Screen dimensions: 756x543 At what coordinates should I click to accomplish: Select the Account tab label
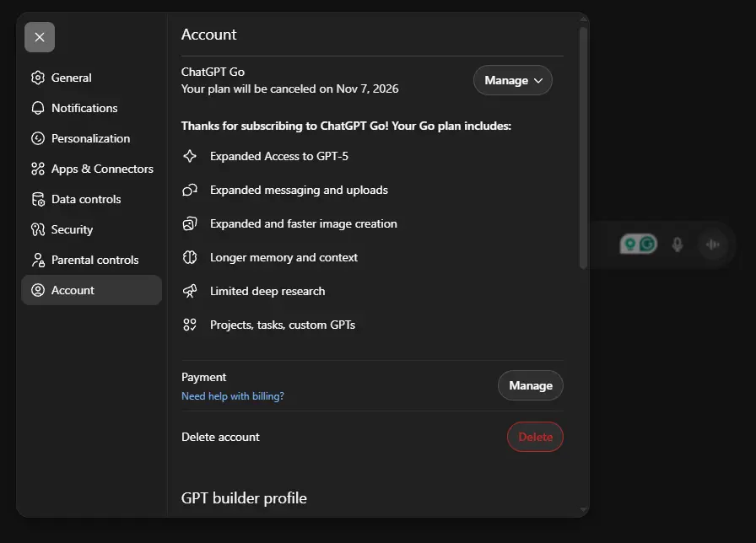(73, 290)
